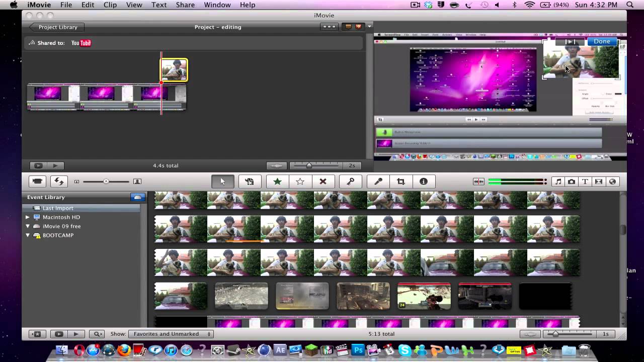Open the Share menu
644x362 pixels.
pos(185,5)
